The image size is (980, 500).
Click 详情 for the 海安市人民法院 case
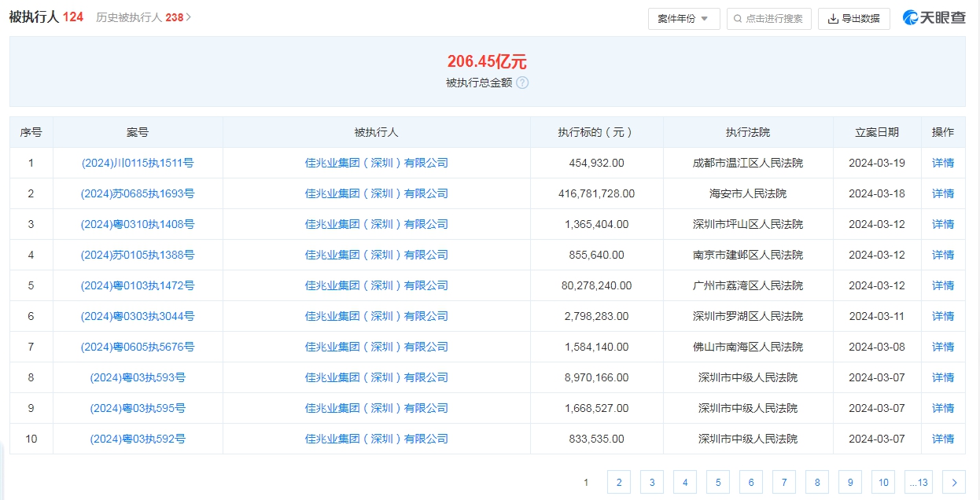[x=942, y=193]
